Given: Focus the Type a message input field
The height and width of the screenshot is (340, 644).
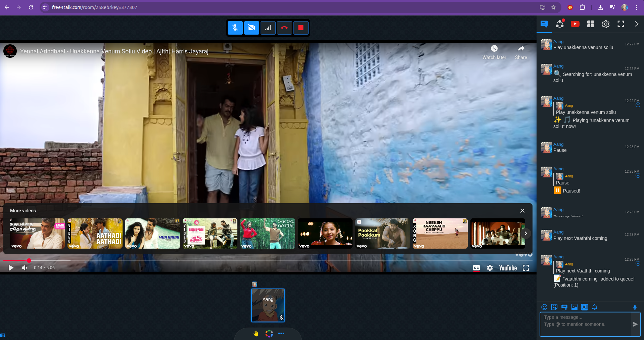Looking at the screenshot, I should pyautogui.click(x=586, y=324).
